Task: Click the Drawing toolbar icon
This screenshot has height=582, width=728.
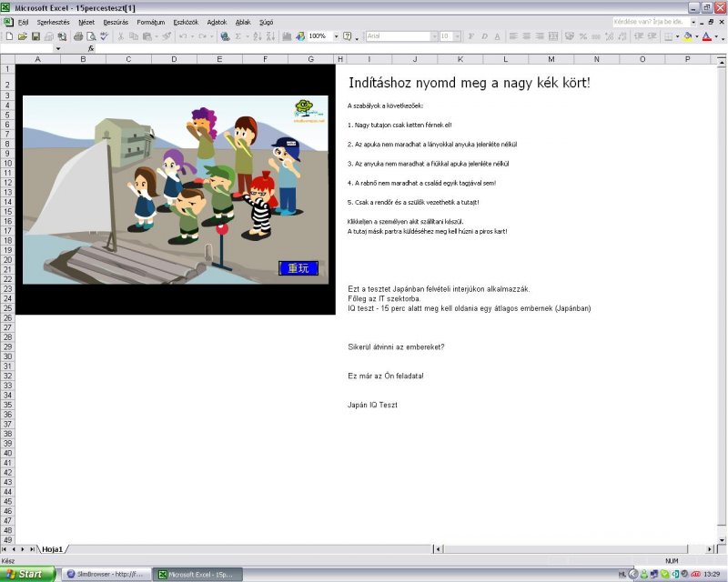Action: coord(300,36)
